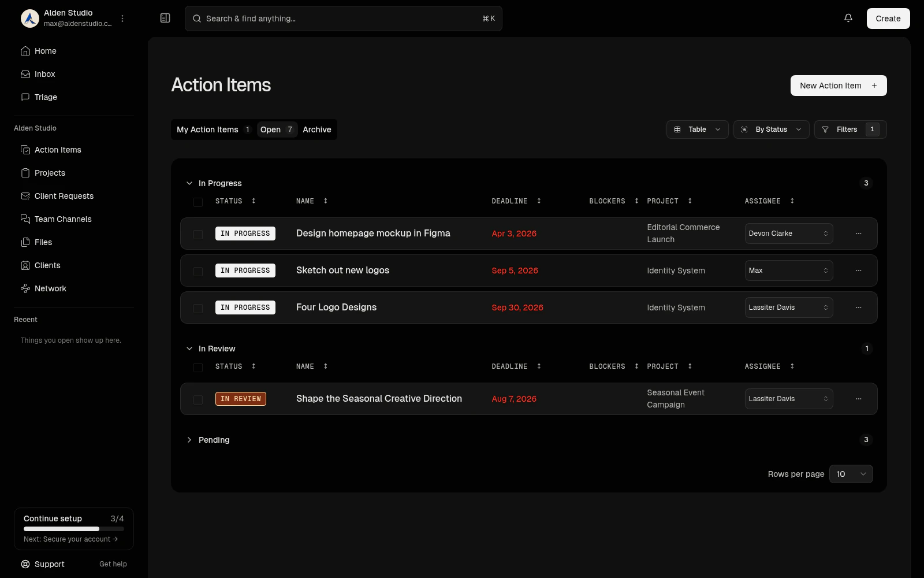Click IN REVIEW status badge

pos(241,399)
